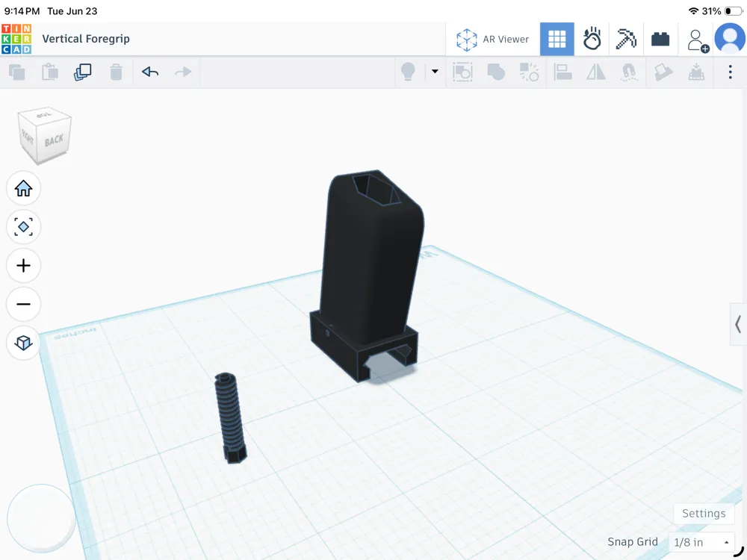This screenshot has width=747, height=560.
Task: Switch perspective/orthographic view cube icon
Action: 23,343
